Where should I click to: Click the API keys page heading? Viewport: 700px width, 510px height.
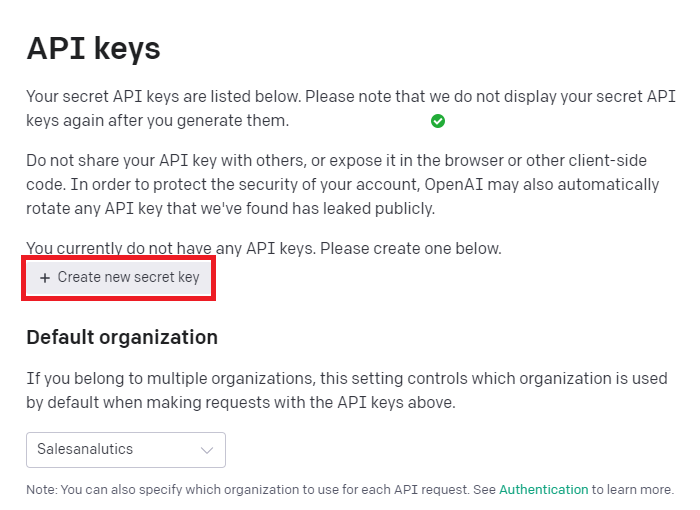[x=93, y=48]
